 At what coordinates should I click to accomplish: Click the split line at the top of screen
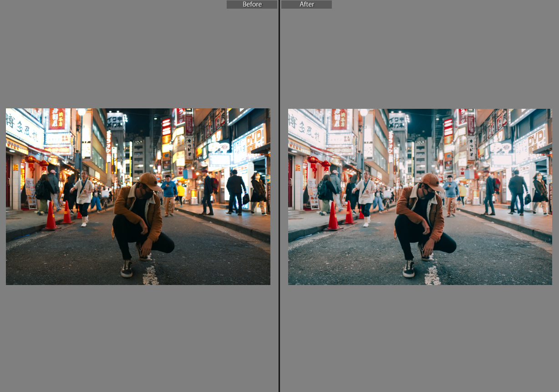(279, 5)
